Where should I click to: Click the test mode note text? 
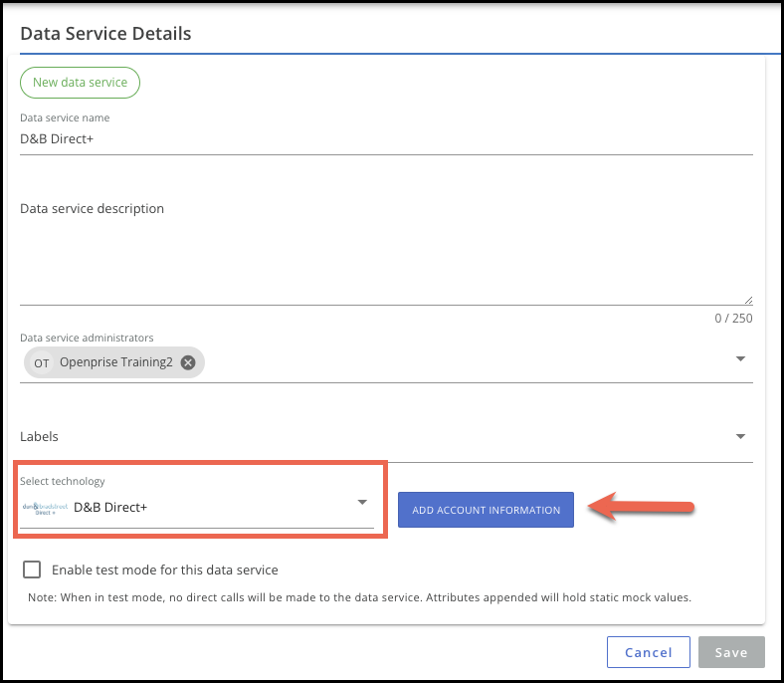359,597
